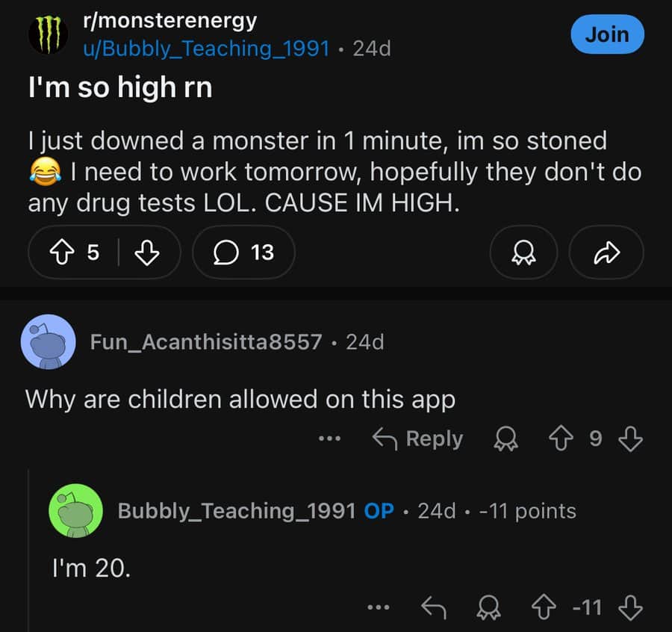This screenshot has height=632, width=672.
Task: Open Fun_Acanthisitta8557's avatar
Action: pyautogui.click(x=49, y=341)
